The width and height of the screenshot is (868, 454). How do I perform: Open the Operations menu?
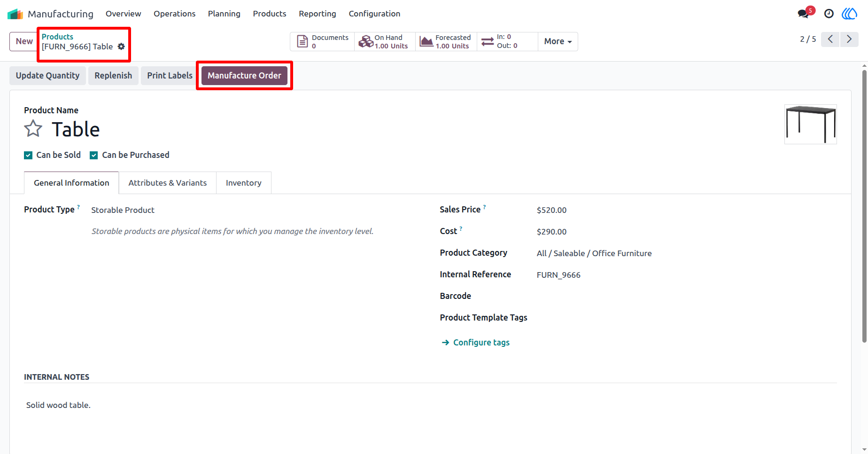point(175,14)
